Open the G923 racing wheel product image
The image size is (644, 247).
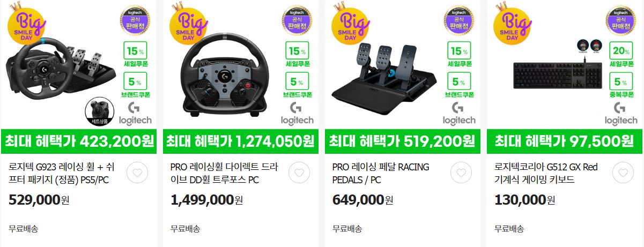point(78,64)
